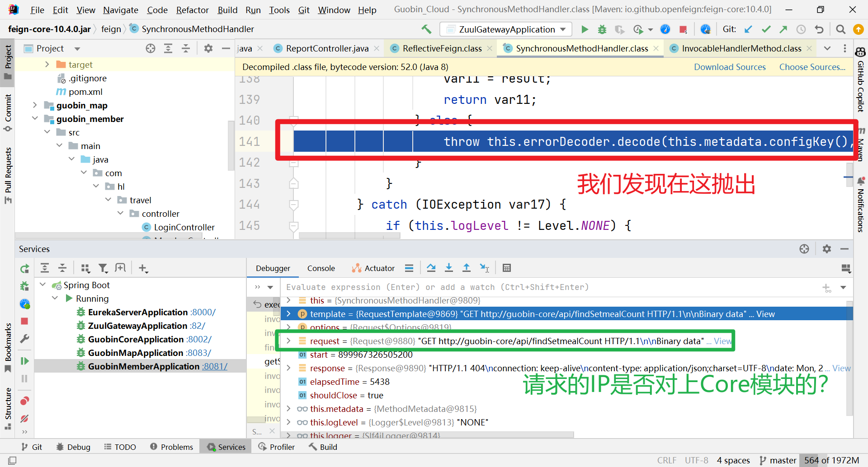Click Step Over icon in debugger toolbar
The width and height of the screenshot is (868, 467).
(431, 268)
